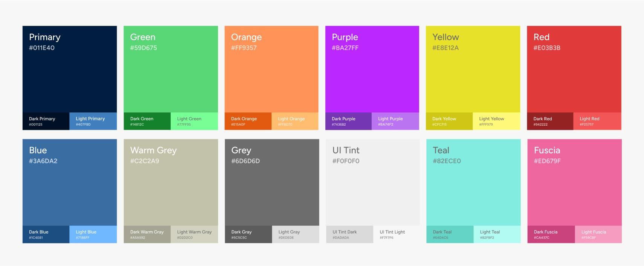Screen dimensions: 644x266
Task: Click the hex code text #E8E12A
Action: coord(446,48)
